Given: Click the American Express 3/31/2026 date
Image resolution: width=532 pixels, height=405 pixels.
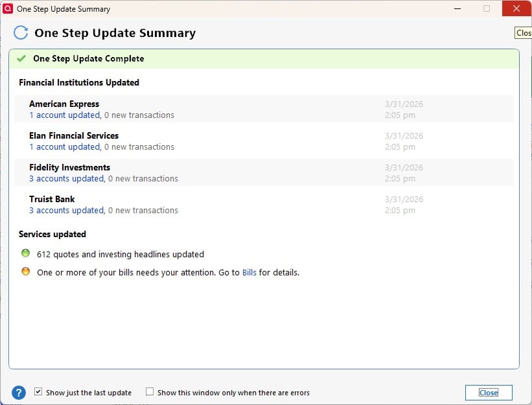Looking at the screenshot, I should tap(404, 104).
